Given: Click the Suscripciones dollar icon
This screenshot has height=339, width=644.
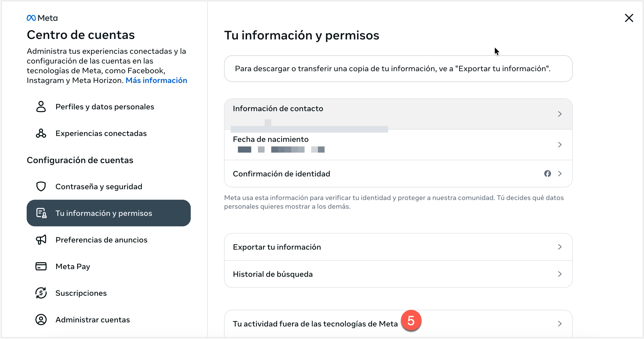Looking at the screenshot, I should tap(41, 293).
